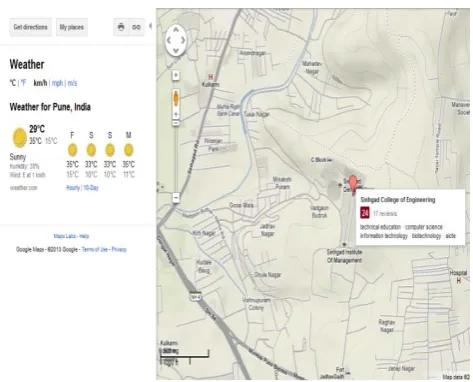
Task: Collapse the left side panel arrow
Action: [x=151, y=26]
